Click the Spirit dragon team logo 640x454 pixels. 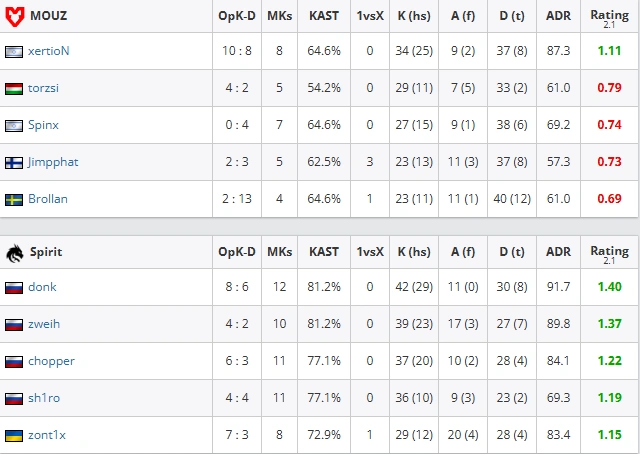(15, 253)
